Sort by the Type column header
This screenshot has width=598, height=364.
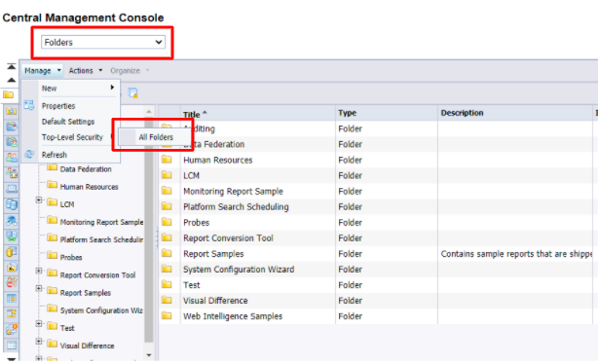pyautogui.click(x=347, y=113)
